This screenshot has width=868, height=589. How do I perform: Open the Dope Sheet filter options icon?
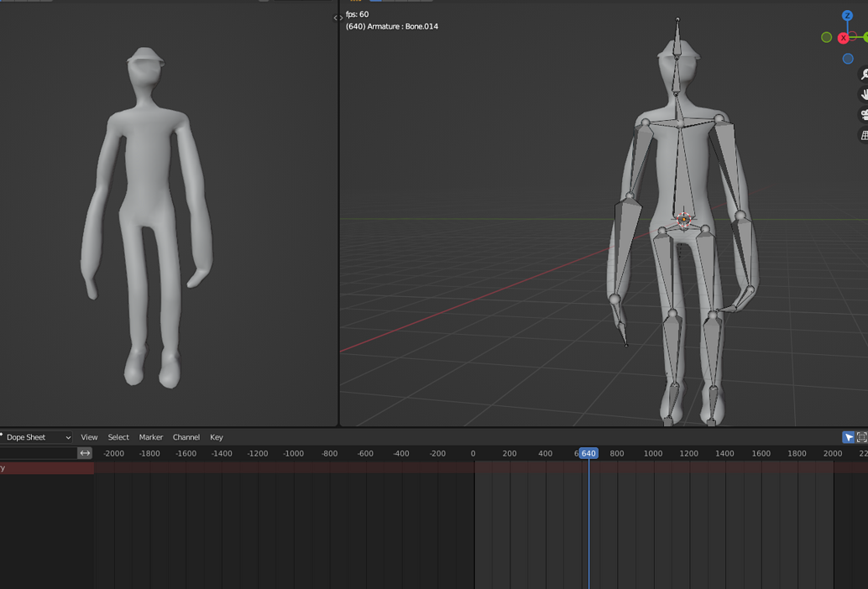pyautogui.click(x=861, y=437)
